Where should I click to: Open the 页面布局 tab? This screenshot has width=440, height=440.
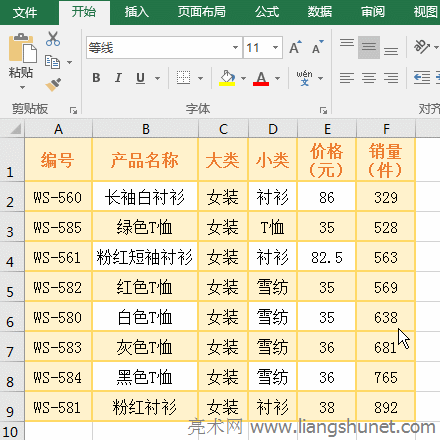click(x=201, y=12)
